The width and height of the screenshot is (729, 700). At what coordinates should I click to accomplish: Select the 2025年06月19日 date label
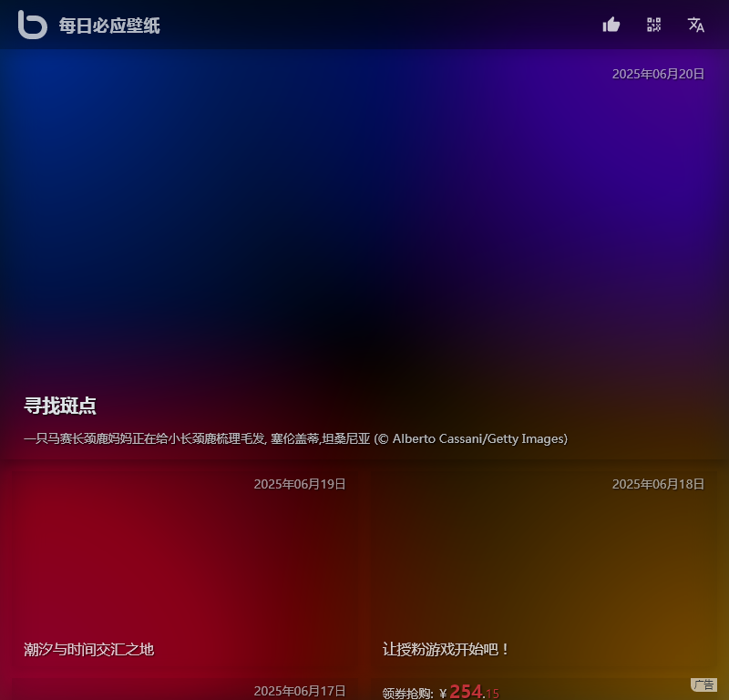tap(300, 484)
